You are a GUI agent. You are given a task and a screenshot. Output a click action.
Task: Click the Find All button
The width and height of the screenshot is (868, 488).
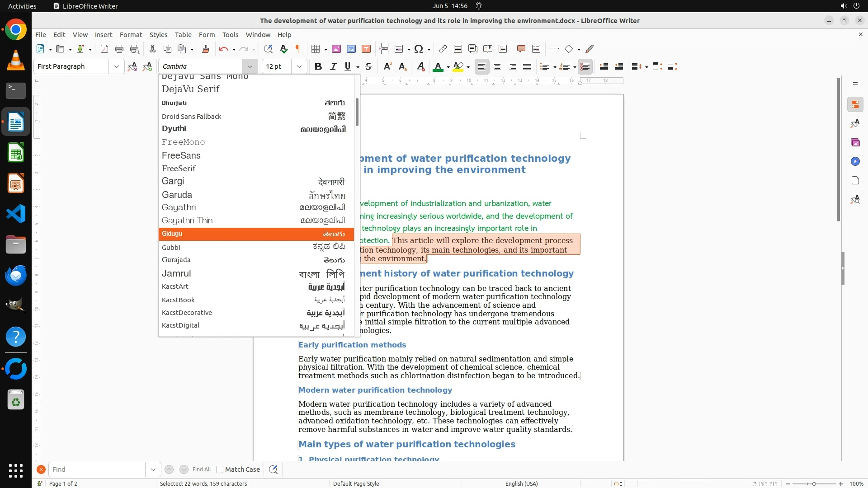click(x=201, y=469)
